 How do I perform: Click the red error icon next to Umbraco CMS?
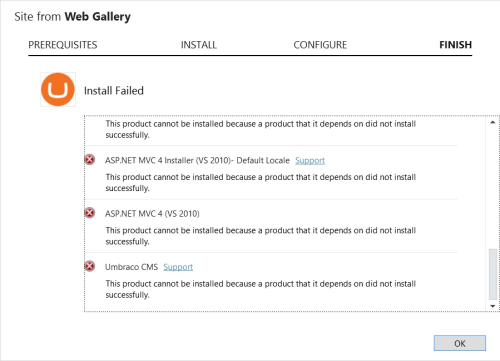click(90, 266)
